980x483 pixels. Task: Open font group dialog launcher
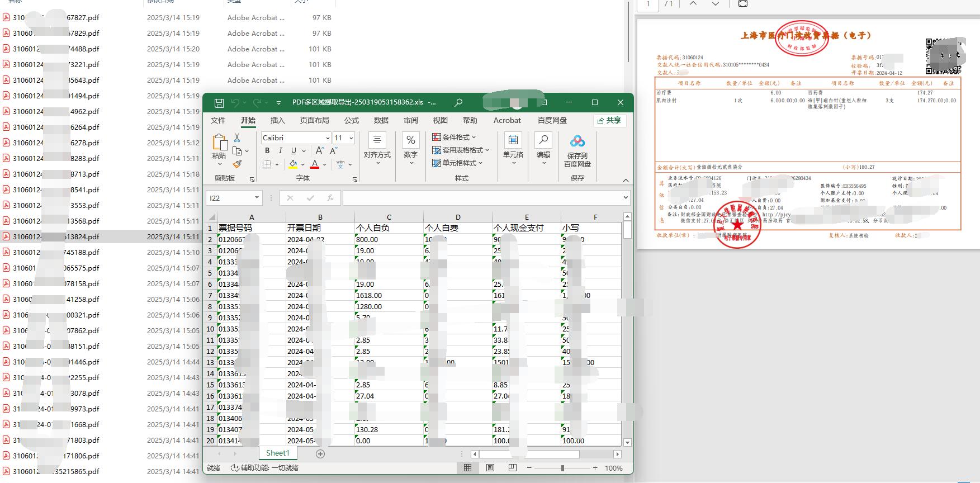(x=355, y=179)
